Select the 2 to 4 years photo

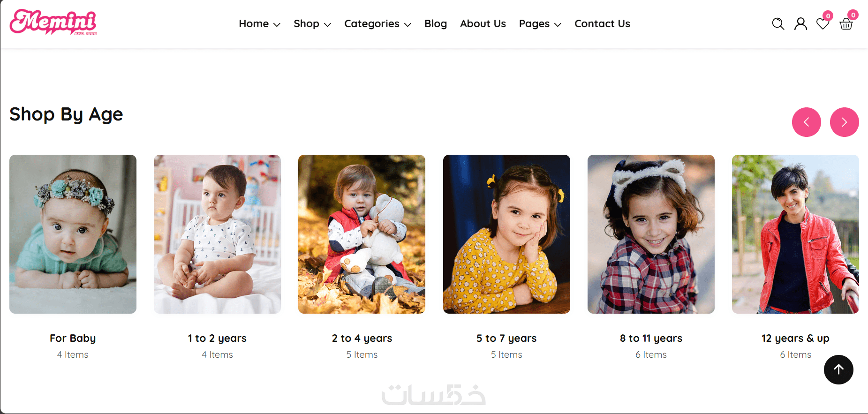pyautogui.click(x=362, y=234)
